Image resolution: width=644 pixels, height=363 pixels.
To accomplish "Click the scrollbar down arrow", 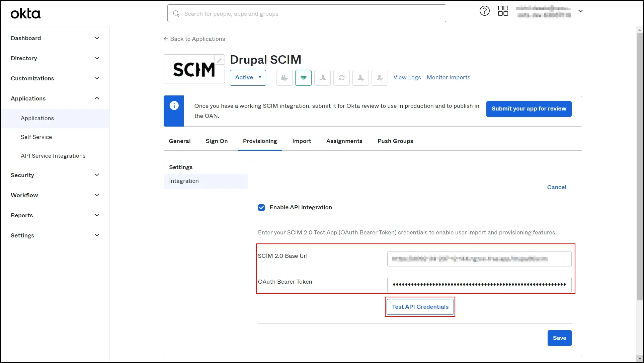I will click(x=640, y=358).
